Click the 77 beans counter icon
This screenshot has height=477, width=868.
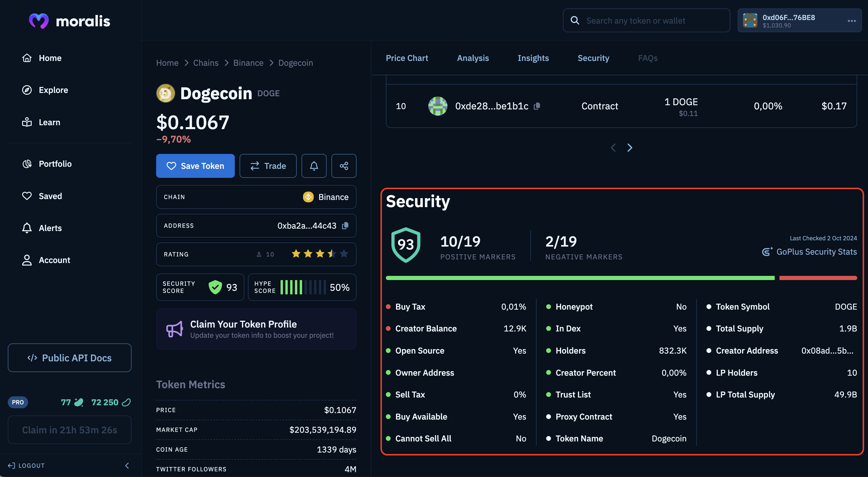79,402
